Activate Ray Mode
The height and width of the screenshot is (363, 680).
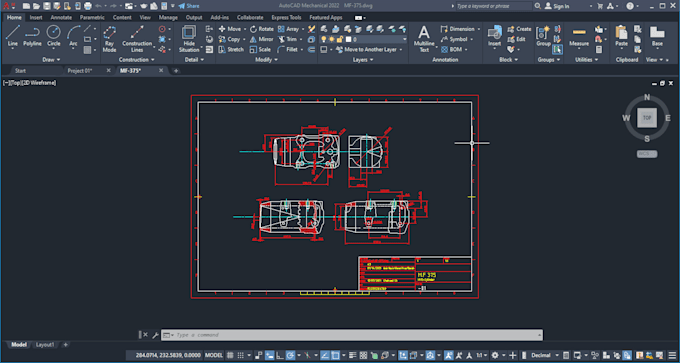click(109, 38)
